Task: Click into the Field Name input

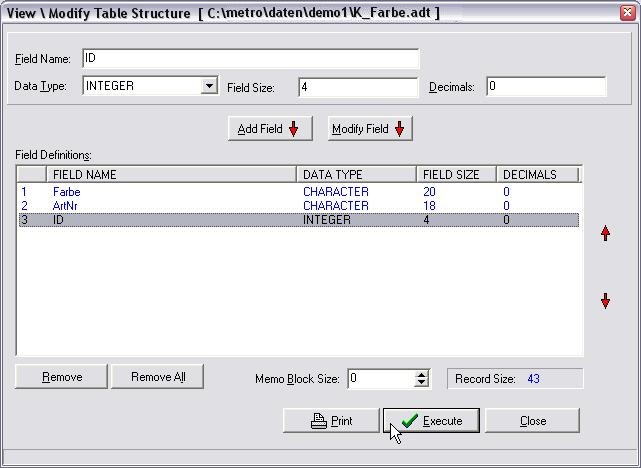Action: tap(249, 59)
